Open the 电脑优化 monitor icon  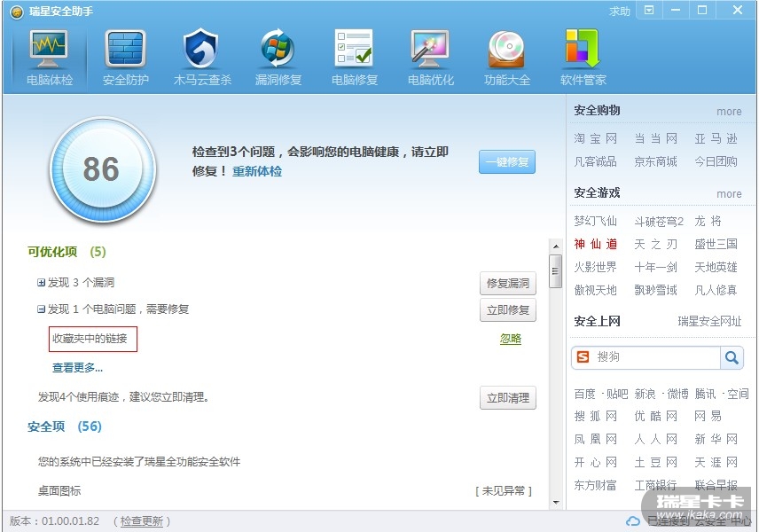(430, 49)
